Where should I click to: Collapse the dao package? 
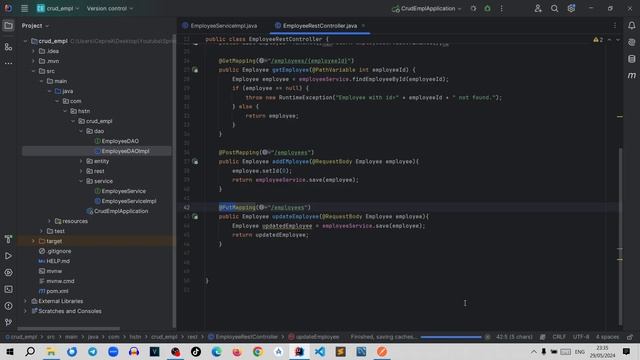[x=81, y=131]
